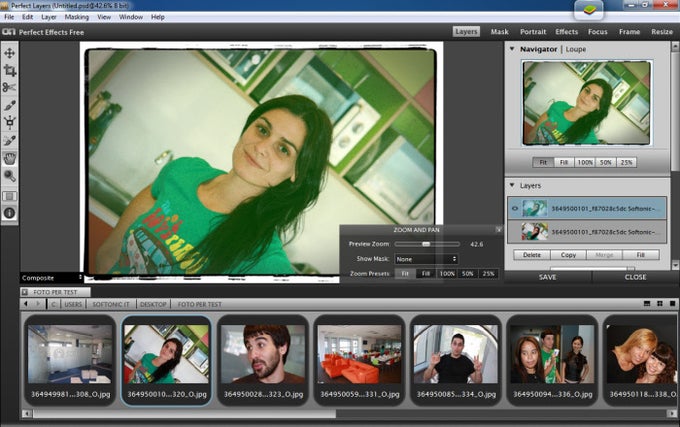680x427 pixels.
Task: Select Fit in Navigator zoom presets
Action: pos(543,163)
